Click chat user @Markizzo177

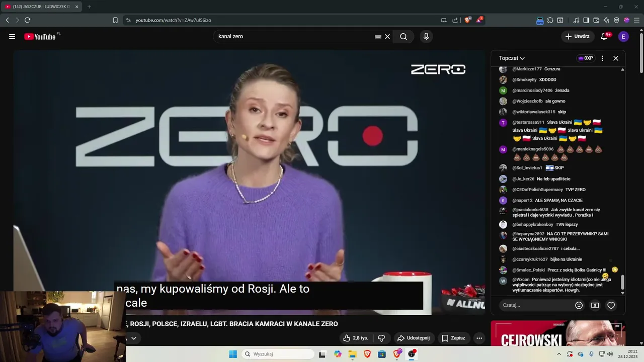coord(527,69)
